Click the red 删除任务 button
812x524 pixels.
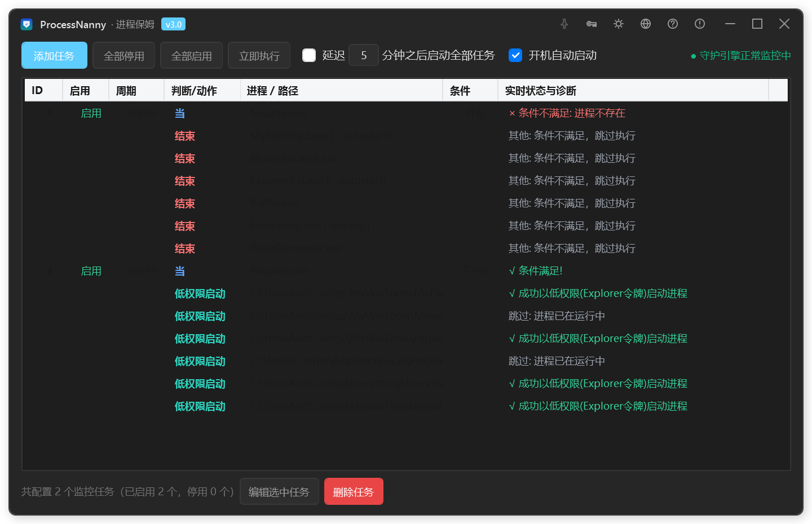(354, 492)
